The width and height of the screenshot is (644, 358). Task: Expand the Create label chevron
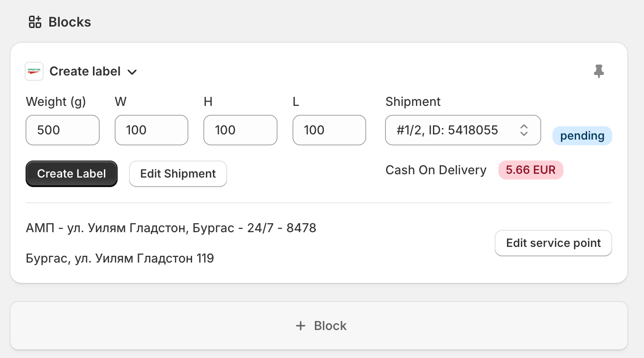132,72
